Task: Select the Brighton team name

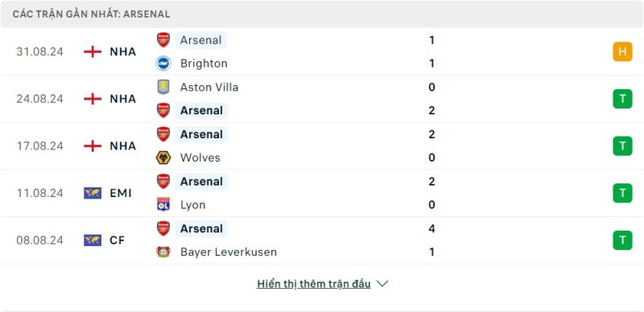Action: coord(204,64)
